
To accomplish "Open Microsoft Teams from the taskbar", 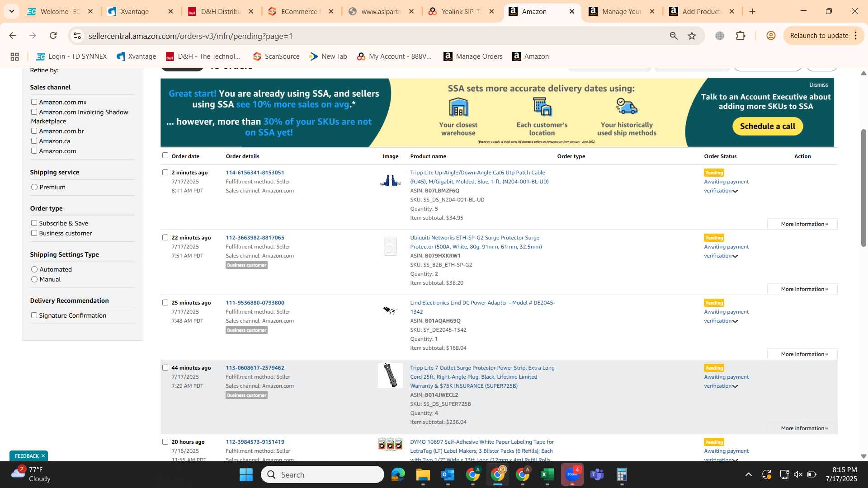I will click(597, 475).
